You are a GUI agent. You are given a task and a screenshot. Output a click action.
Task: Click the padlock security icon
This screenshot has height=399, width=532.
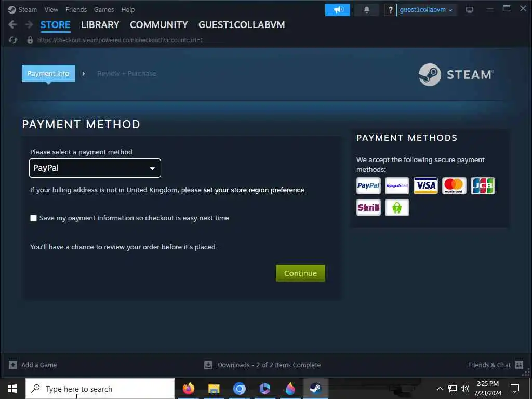(30, 40)
